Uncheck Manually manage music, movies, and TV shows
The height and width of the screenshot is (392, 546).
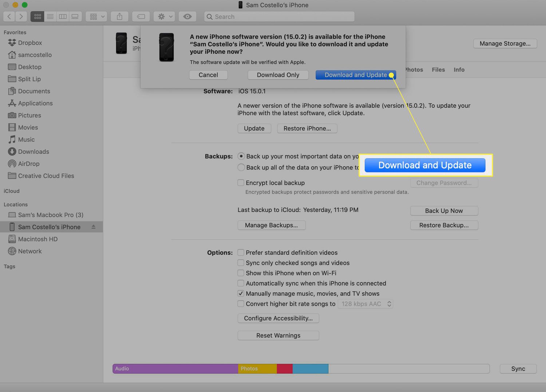[241, 293]
